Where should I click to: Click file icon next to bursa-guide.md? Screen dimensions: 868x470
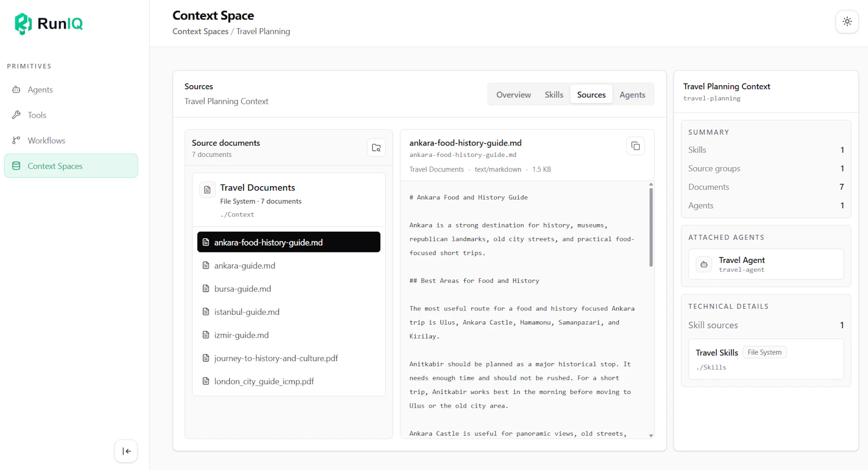206,289
